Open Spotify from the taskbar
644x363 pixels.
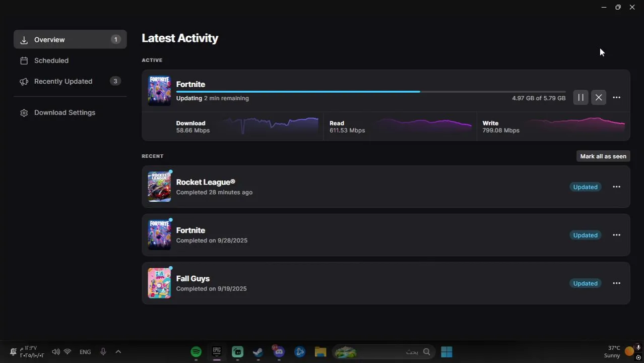pos(197,352)
